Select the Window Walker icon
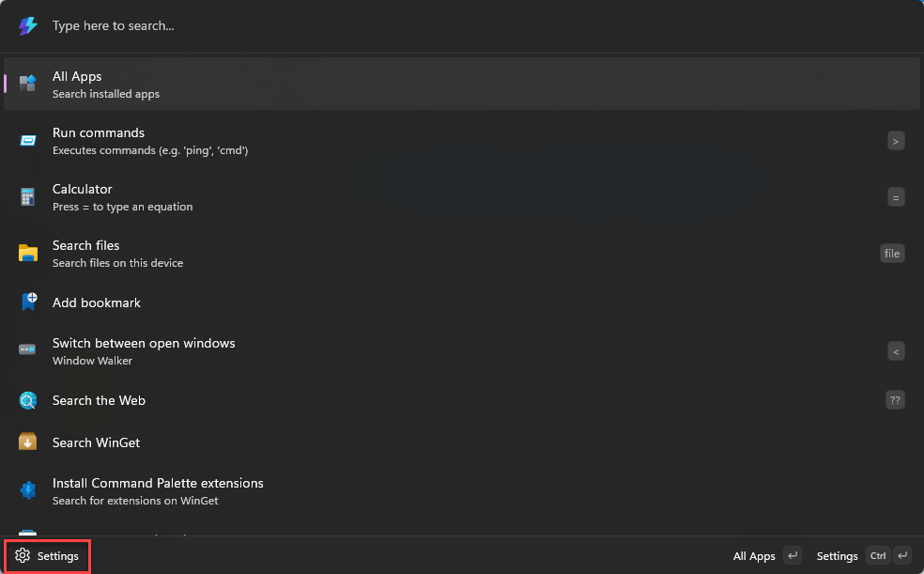Viewport: 924px width, 574px height. [x=27, y=350]
